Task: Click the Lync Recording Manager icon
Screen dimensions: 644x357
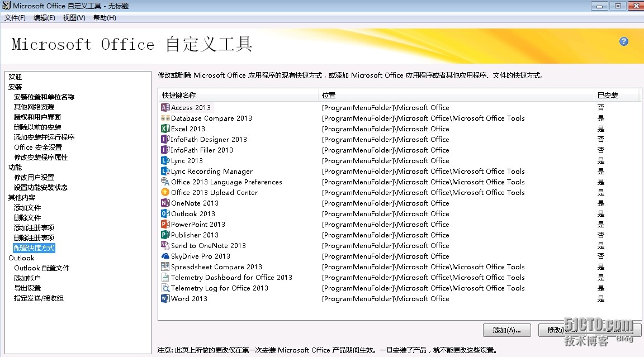Action: click(x=165, y=172)
